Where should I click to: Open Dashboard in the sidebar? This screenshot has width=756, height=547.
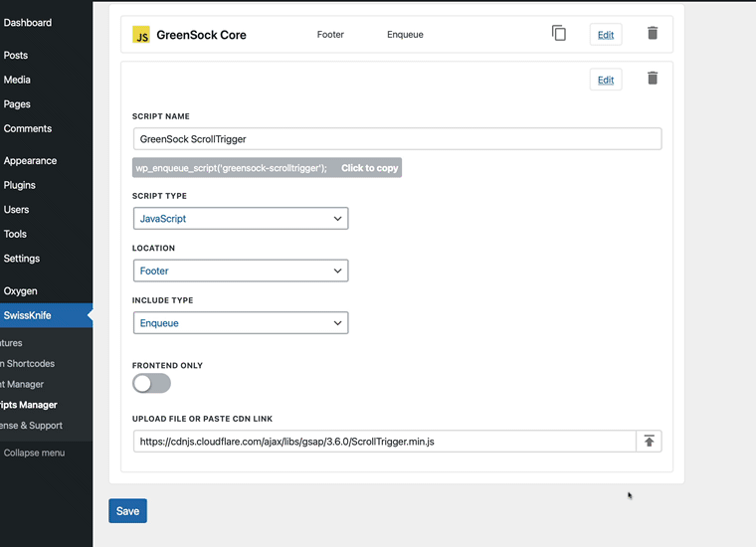28,23
